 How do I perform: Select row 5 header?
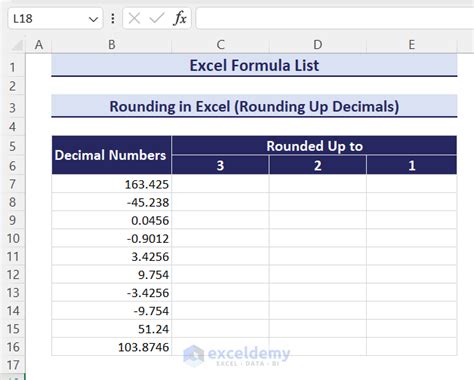(x=13, y=146)
